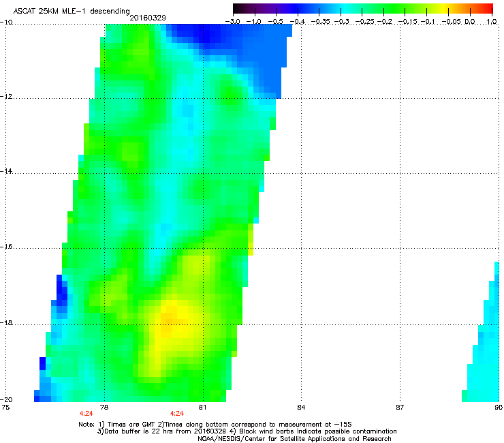Click the -18 latitude axis label

click(x=6, y=322)
